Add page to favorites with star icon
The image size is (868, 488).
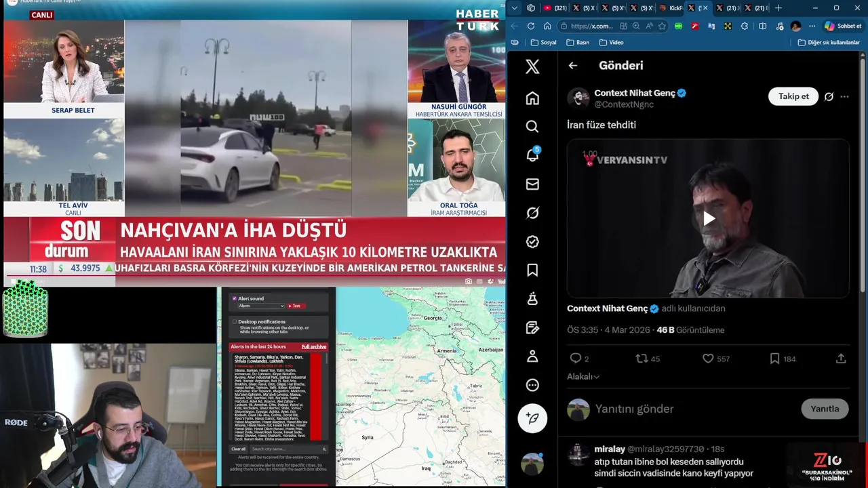[662, 26]
